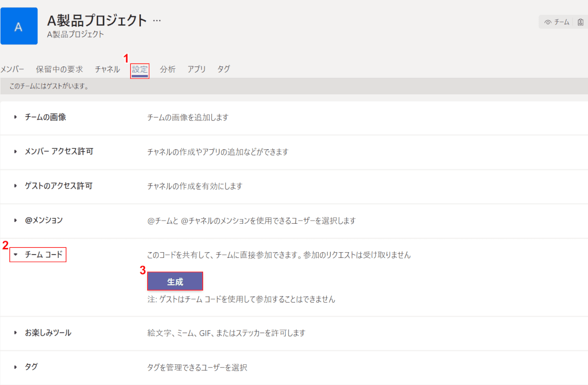The image size is (588, 385).
Task: Click 'タグを管理できるユーザーを選択' description
Action: coord(197,367)
